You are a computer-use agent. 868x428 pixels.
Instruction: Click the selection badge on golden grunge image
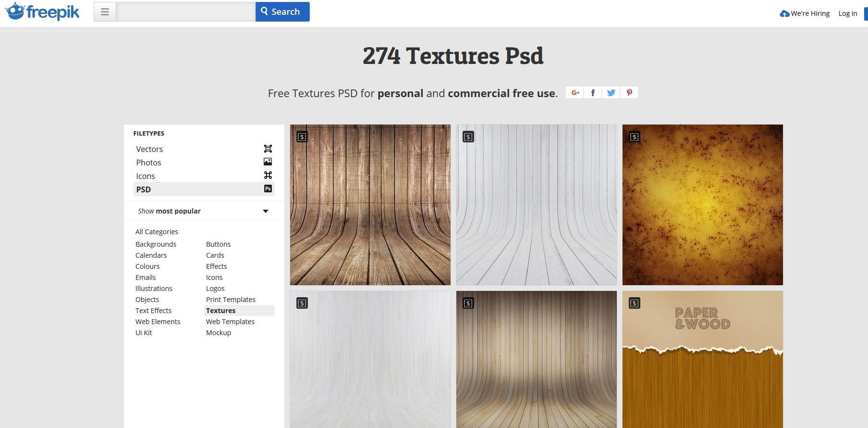635,137
